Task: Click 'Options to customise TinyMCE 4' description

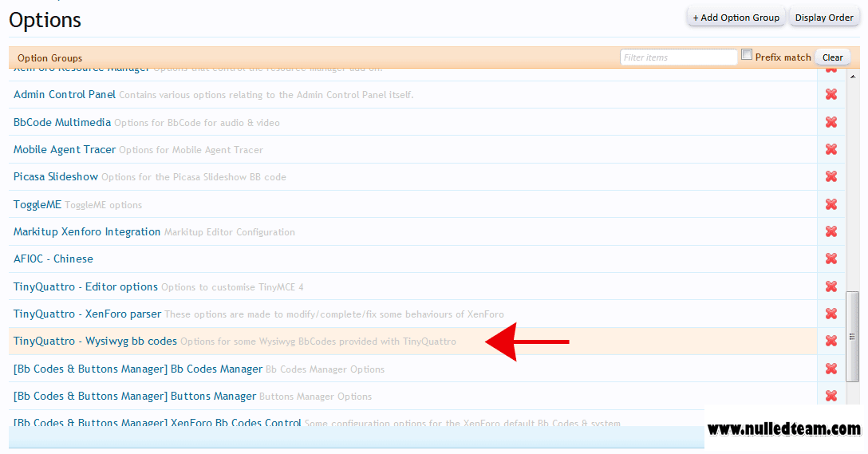Action: (x=232, y=286)
